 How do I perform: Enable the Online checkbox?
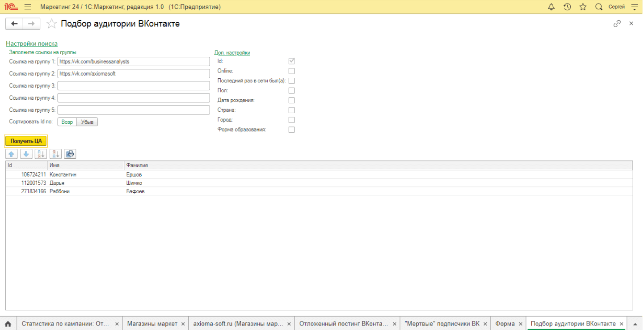291,71
